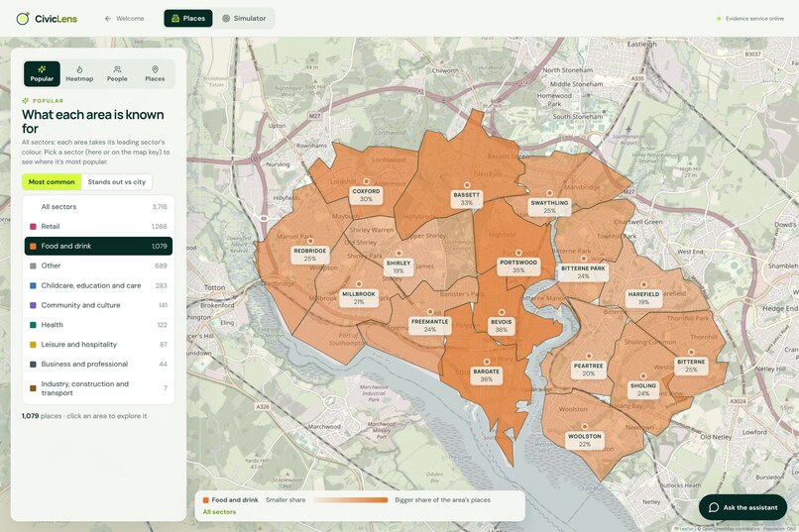Click the sparkle icon beside POPULAR heading

tap(26, 101)
